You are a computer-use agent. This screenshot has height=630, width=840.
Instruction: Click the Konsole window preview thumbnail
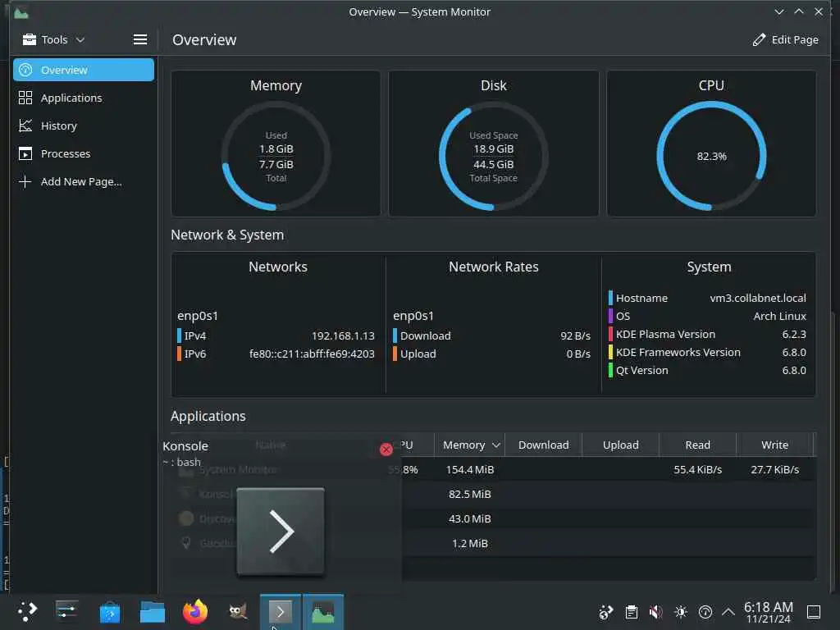tap(281, 532)
